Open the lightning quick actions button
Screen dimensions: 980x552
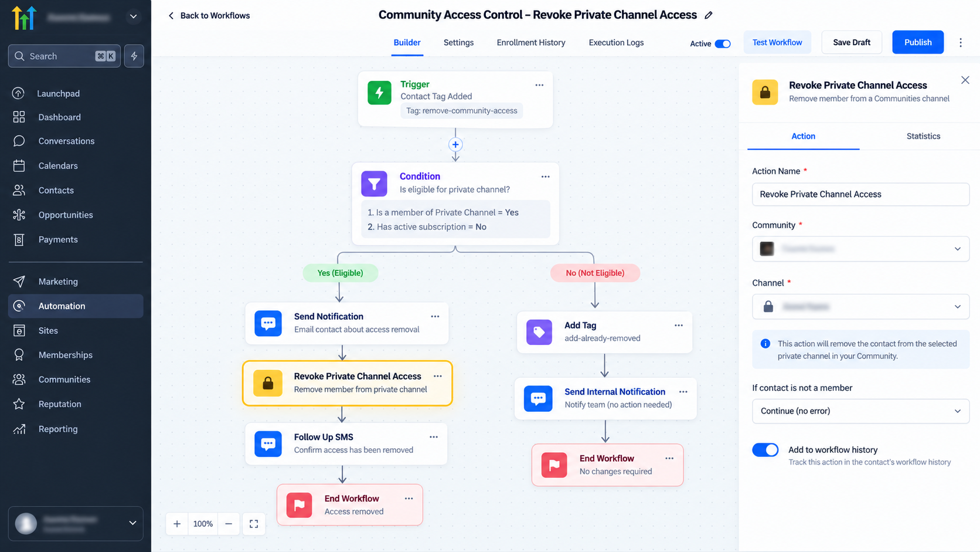point(134,56)
